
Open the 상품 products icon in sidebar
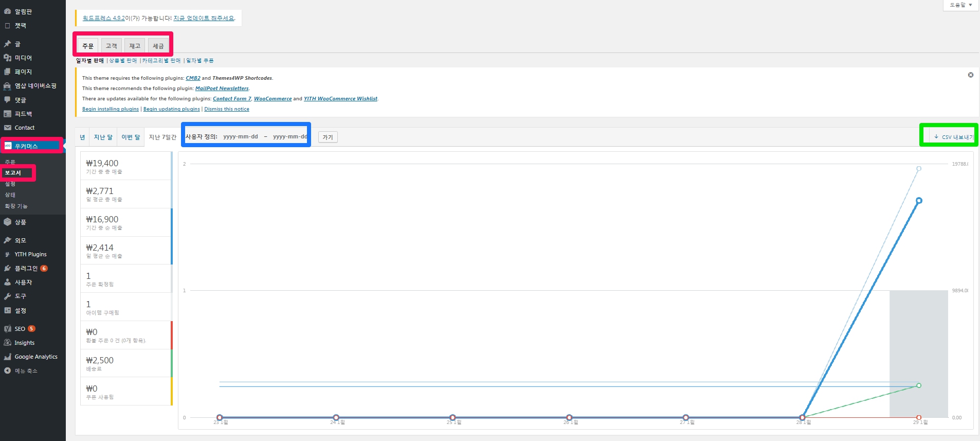tap(7, 222)
